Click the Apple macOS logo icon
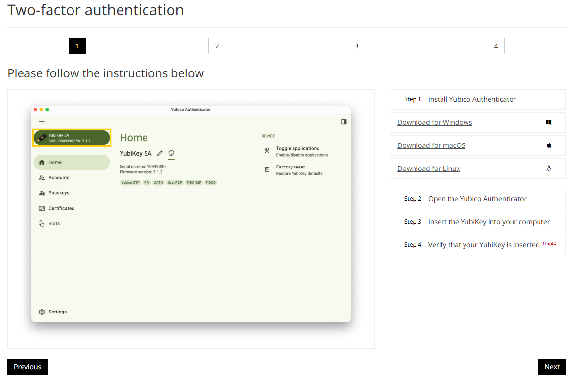 point(549,145)
